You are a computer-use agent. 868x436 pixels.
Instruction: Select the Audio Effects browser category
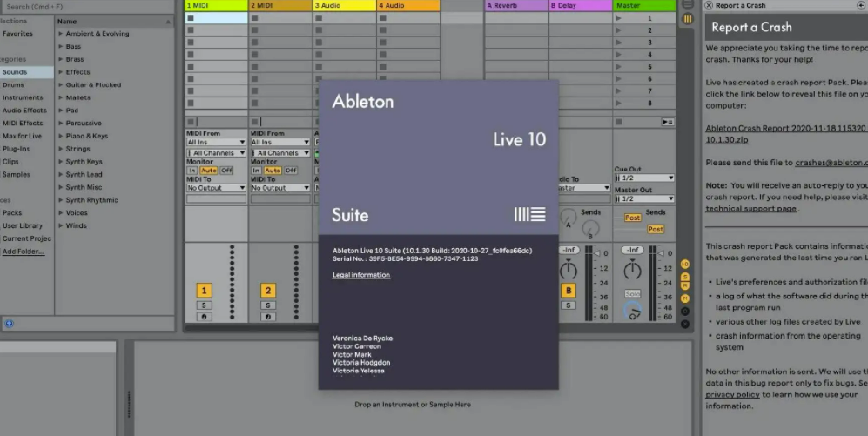24,111
